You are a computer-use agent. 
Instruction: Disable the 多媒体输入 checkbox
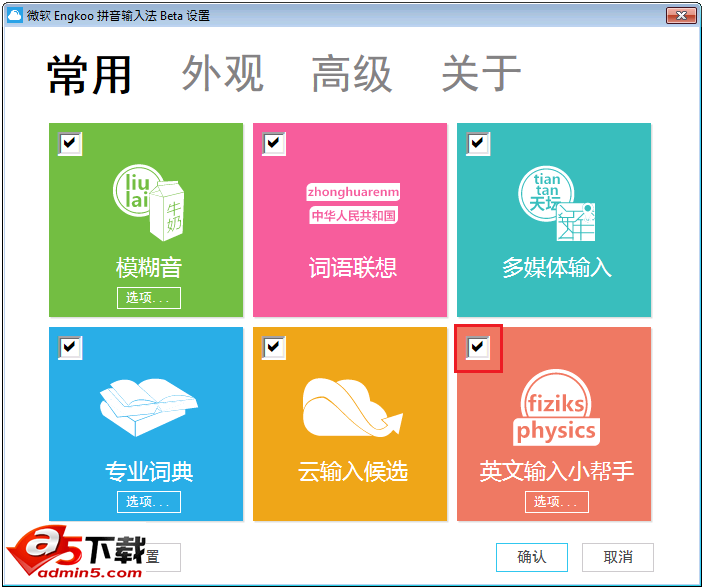pos(478,144)
